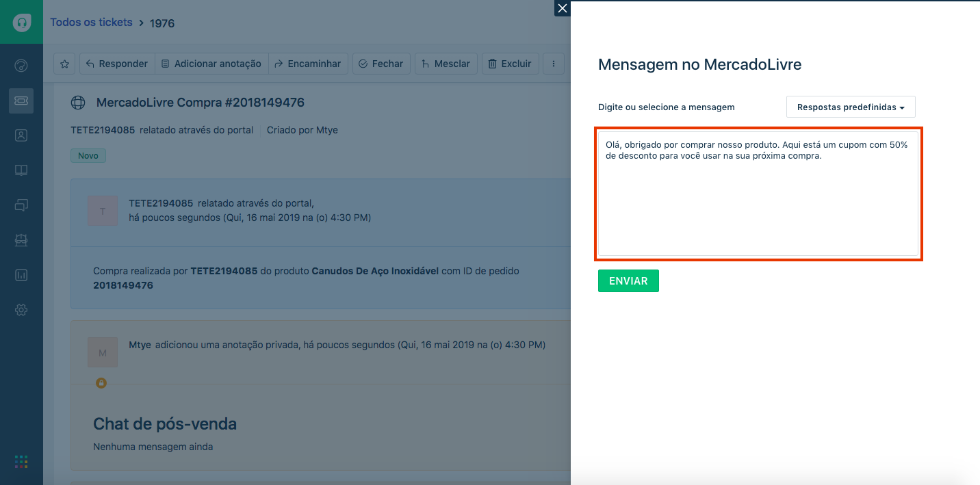The height and width of the screenshot is (485, 980).
Task: Close the MercadoLivre message panel
Action: [563, 8]
